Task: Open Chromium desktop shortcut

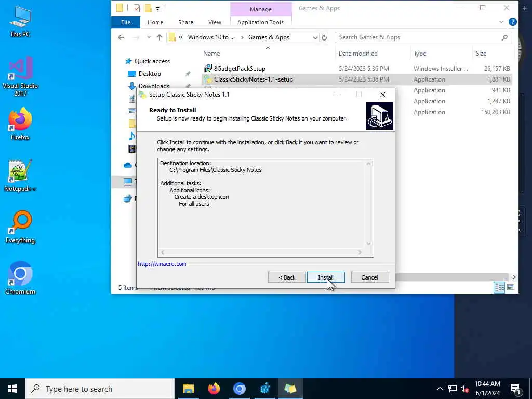Action: pos(20,278)
